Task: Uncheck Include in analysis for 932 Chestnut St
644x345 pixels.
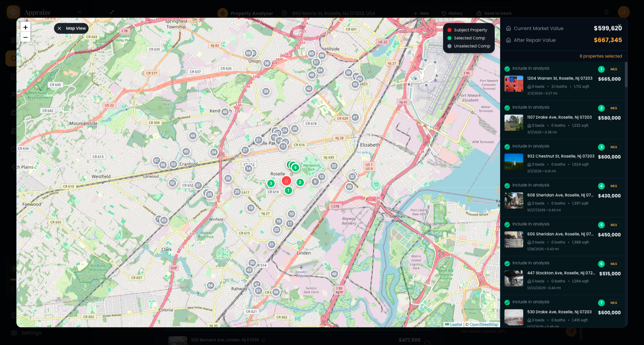Action: click(507, 147)
